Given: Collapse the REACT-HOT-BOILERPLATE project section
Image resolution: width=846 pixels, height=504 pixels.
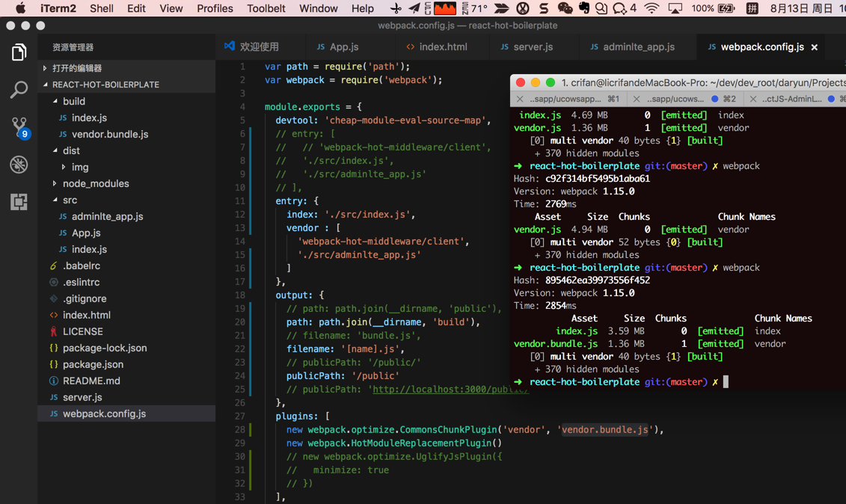Looking at the screenshot, I should [105, 84].
